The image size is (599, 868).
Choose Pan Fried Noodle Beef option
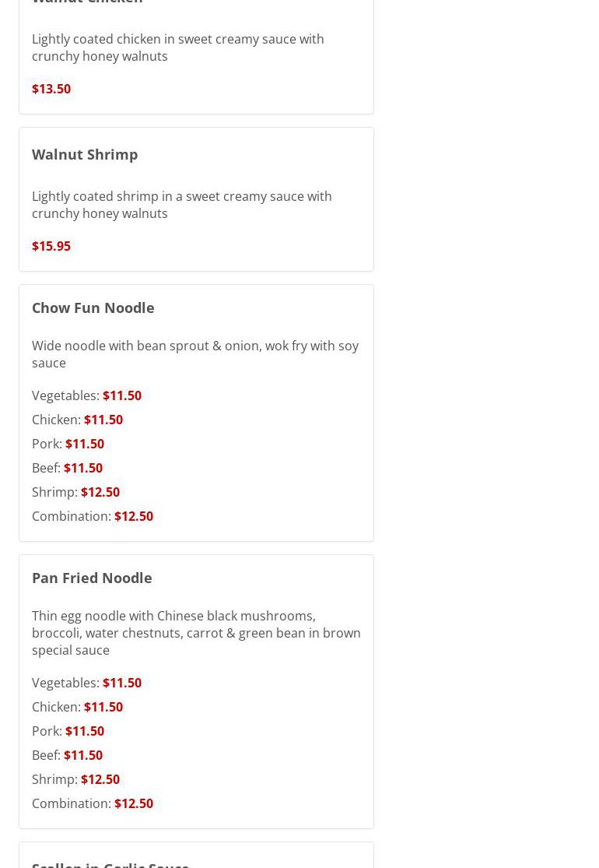tap(67, 755)
